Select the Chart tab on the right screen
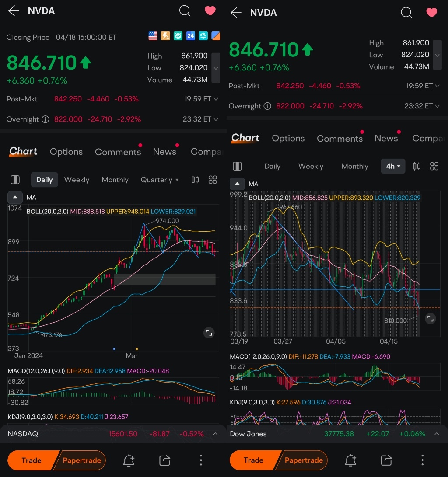The image size is (448, 477). [x=245, y=138]
